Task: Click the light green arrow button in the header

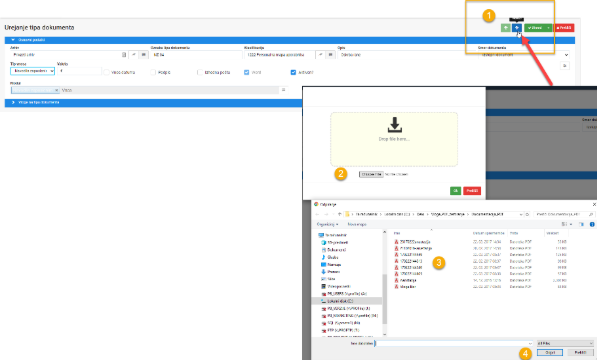Action: click(506, 28)
